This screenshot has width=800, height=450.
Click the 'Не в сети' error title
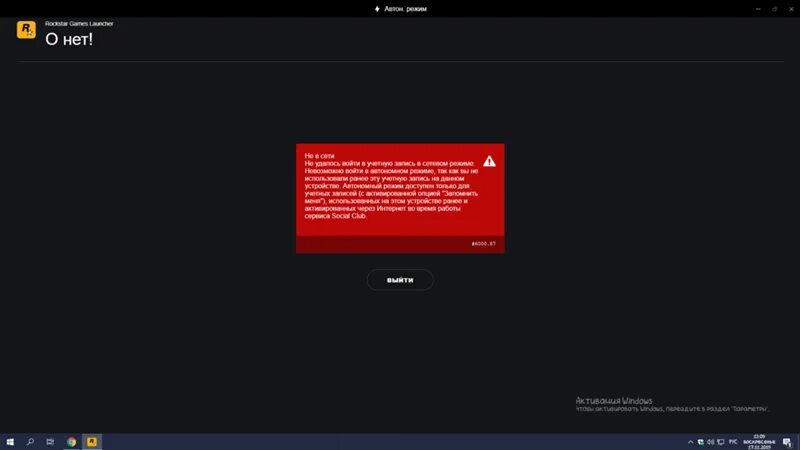(x=319, y=156)
